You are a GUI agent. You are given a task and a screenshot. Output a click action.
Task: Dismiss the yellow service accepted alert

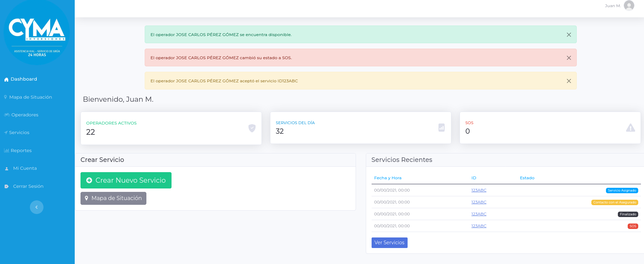point(569,81)
